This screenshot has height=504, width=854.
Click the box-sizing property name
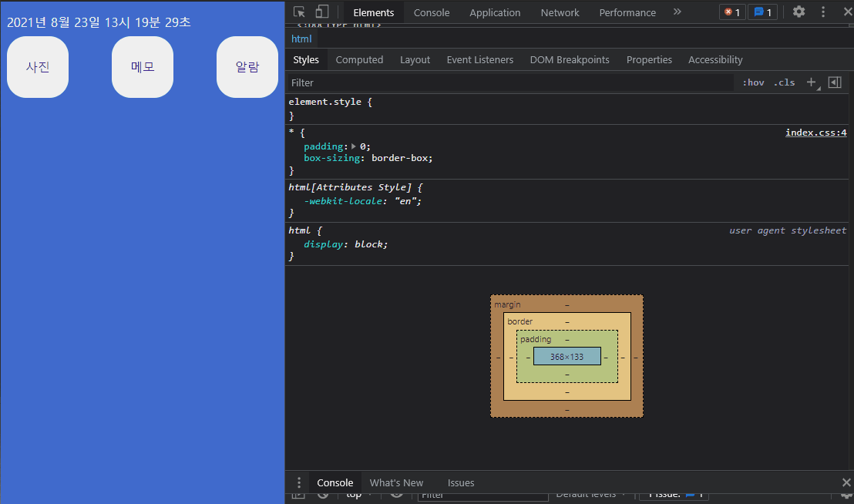331,158
